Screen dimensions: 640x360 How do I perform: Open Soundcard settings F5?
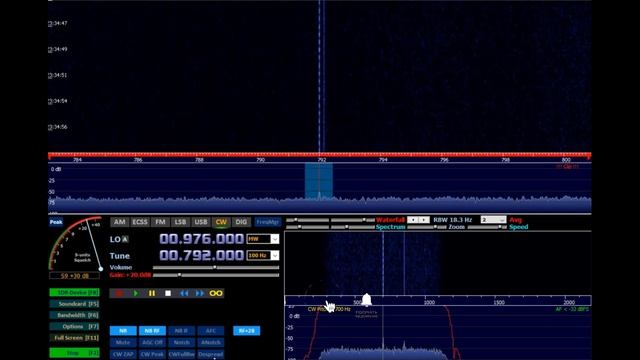tap(74, 304)
